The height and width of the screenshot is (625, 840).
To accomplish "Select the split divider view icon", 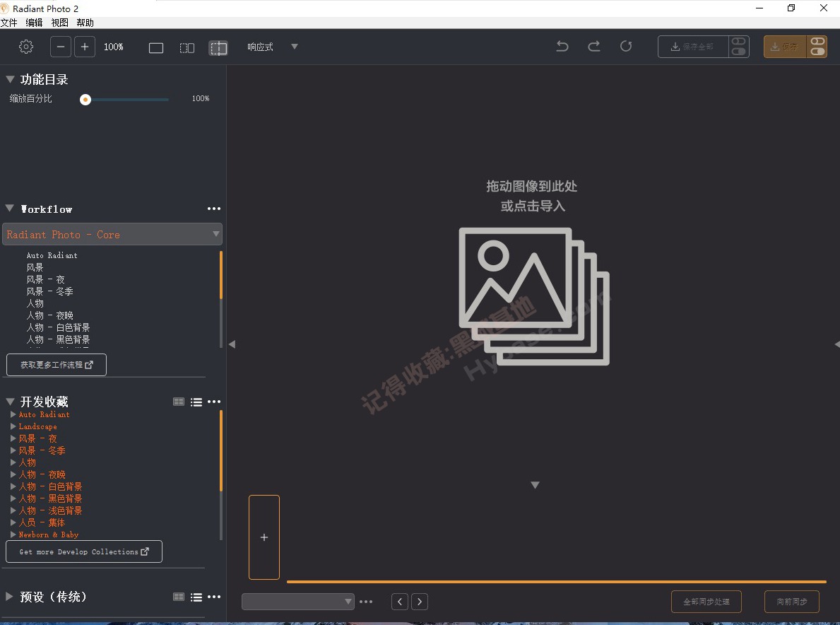I will click(218, 47).
